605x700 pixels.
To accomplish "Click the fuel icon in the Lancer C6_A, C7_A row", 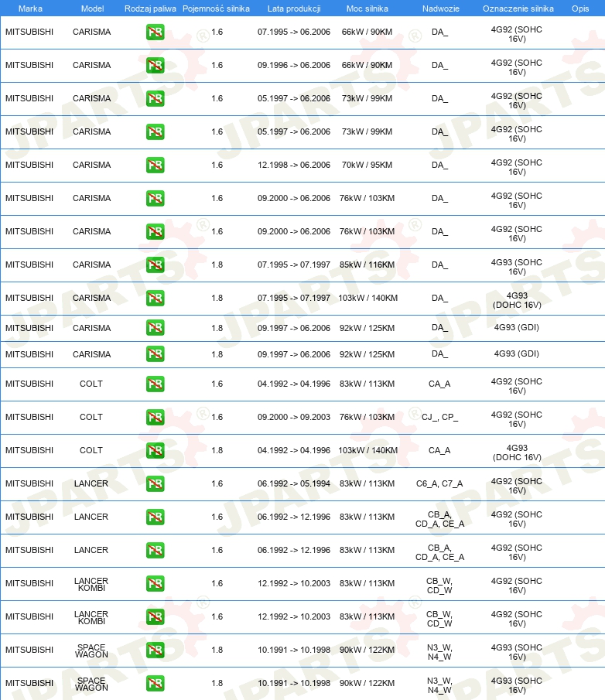I will [x=155, y=483].
